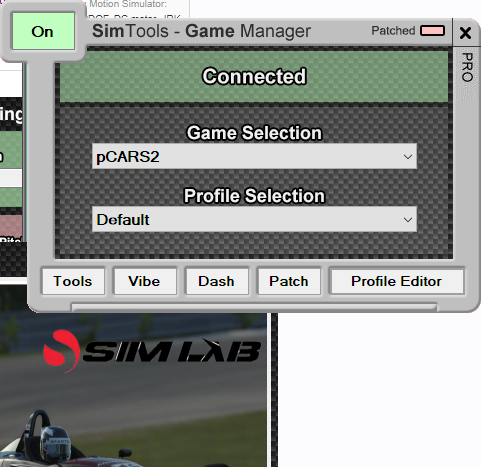The height and width of the screenshot is (467, 481).
Task: Click the Game Selection label
Action: pos(254,133)
